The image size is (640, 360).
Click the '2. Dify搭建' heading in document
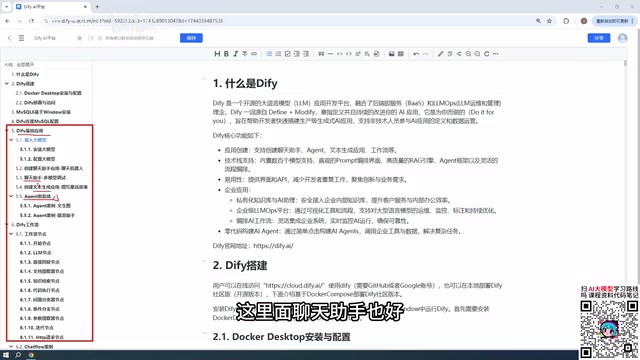[x=240, y=266]
